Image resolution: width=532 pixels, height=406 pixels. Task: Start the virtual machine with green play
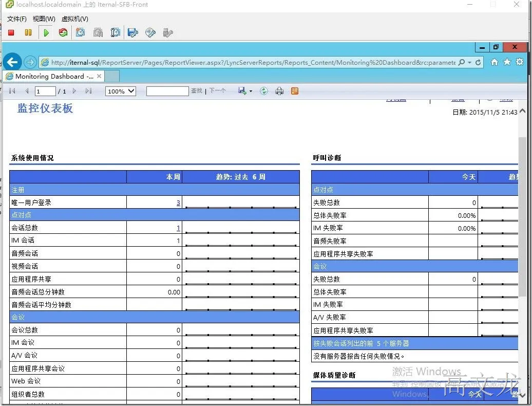46,32
